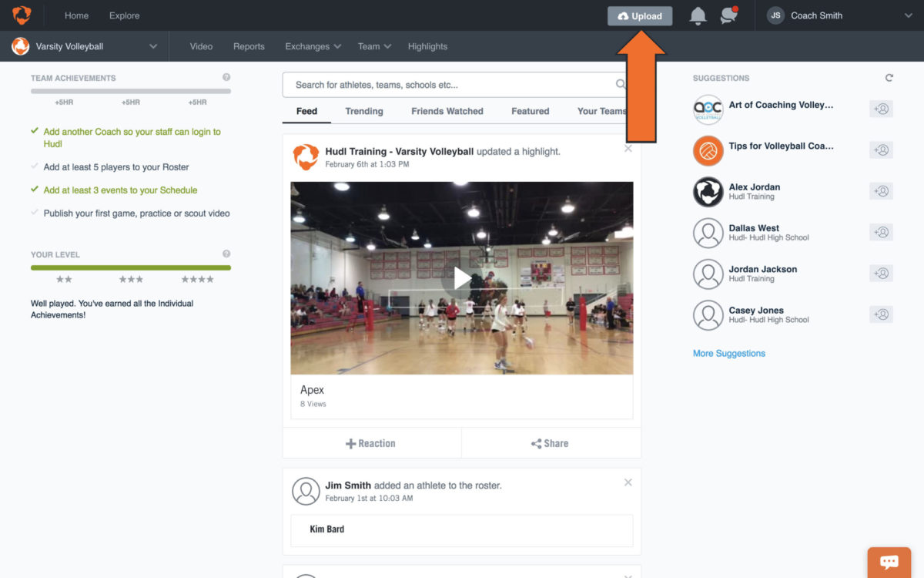The image size is (924, 578).
Task: Click the Apex highlight title
Action: pos(312,390)
